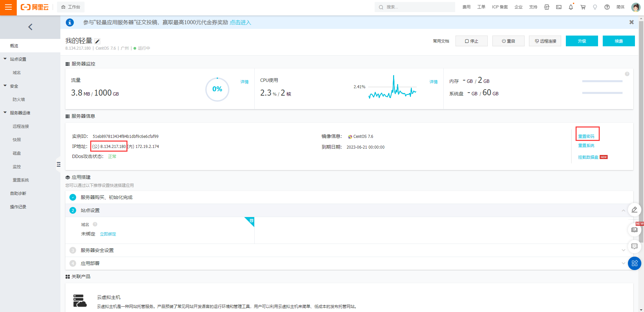
Task: Open Cloud Shell terminal icon
Action: point(559,7)
